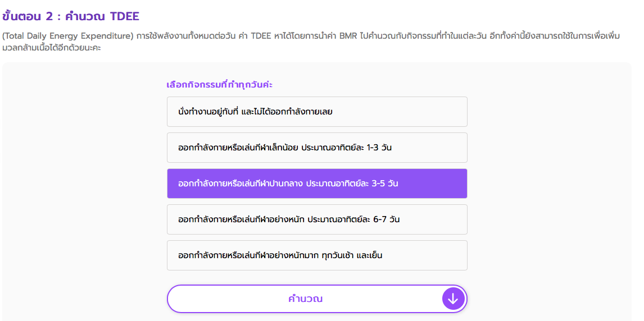
Task: Select the sedentary desk-work no exercise option
Action: click(x=317, y=112)
